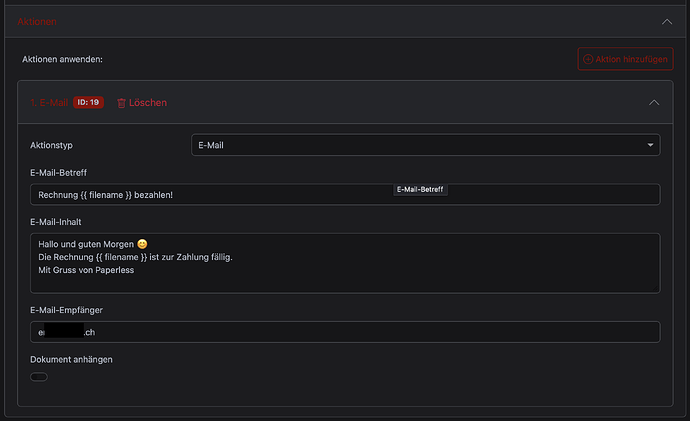690x421 pixels.
Task: Click the plus icon in Aktion hinzufügen
Action: click(588, 59)
